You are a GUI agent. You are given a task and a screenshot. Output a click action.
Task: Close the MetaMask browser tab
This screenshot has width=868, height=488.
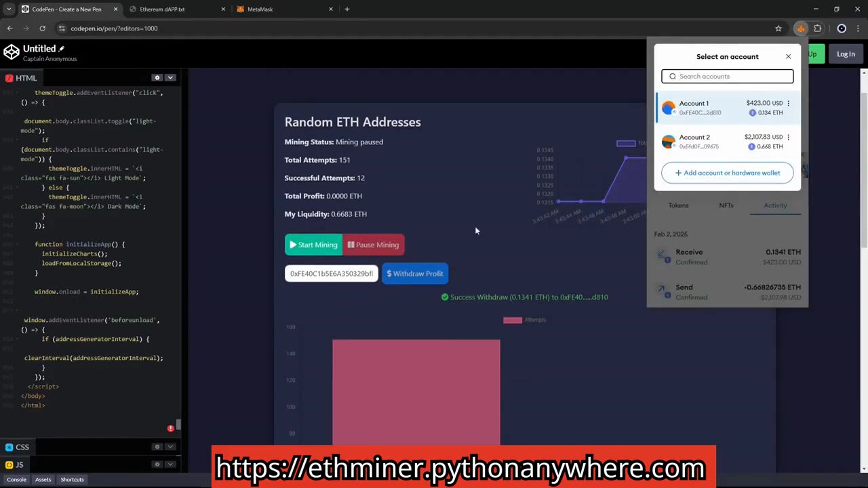pyautogui.click(x=331, y=9)
